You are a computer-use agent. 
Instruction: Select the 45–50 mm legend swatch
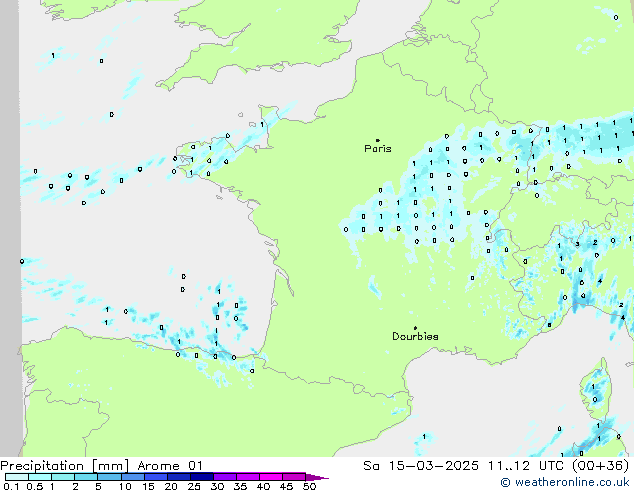click(294, 477)
